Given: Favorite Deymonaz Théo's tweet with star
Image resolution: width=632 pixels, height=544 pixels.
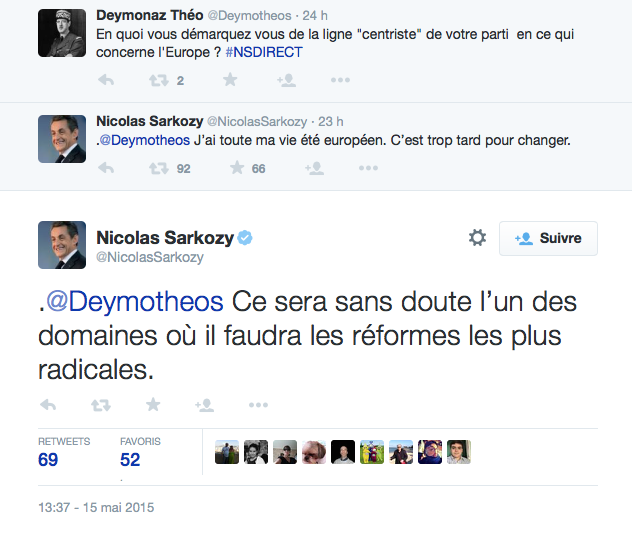Looking at the screenshot, I should coord(230,80).
